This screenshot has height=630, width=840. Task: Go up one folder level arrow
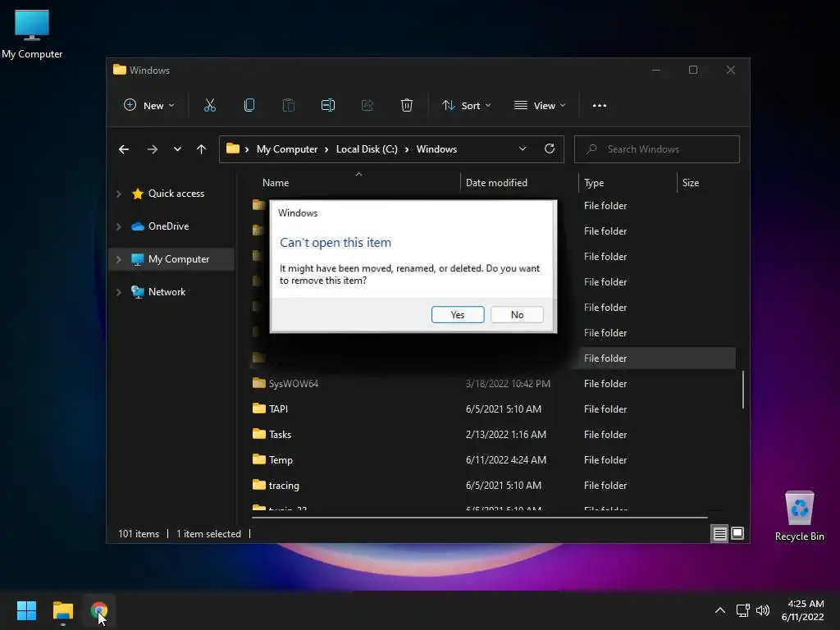tap(202, 149)
